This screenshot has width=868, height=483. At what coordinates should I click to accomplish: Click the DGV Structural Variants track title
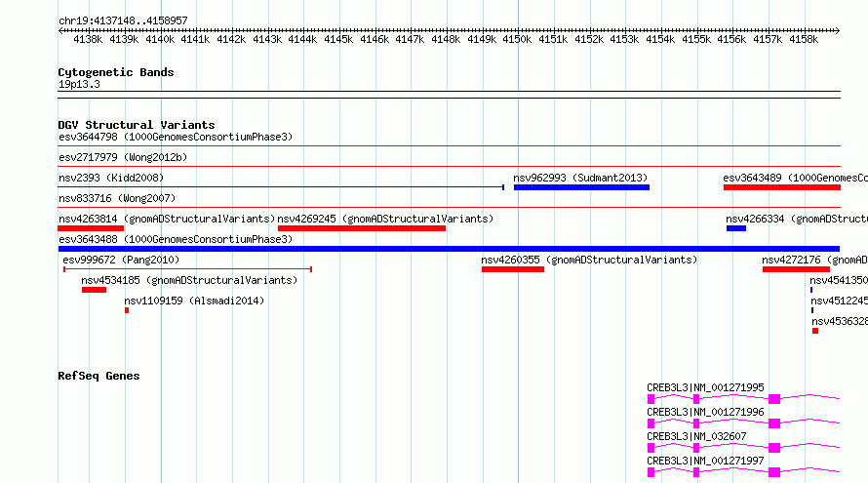(137, 125)
